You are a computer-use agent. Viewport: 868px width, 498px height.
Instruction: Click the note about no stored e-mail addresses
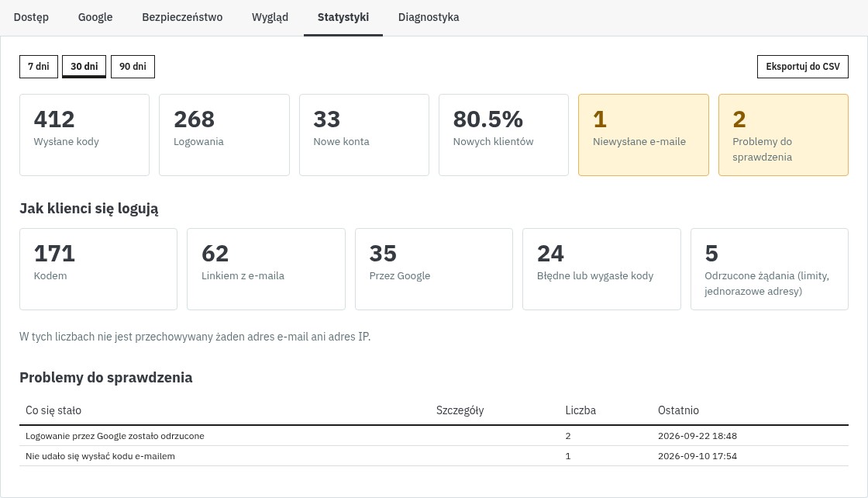(195, 337)
